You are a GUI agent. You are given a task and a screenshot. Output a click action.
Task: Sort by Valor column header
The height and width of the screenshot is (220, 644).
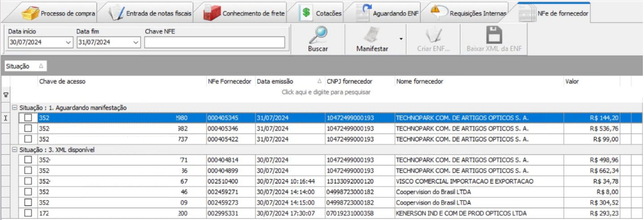(592, 82)
